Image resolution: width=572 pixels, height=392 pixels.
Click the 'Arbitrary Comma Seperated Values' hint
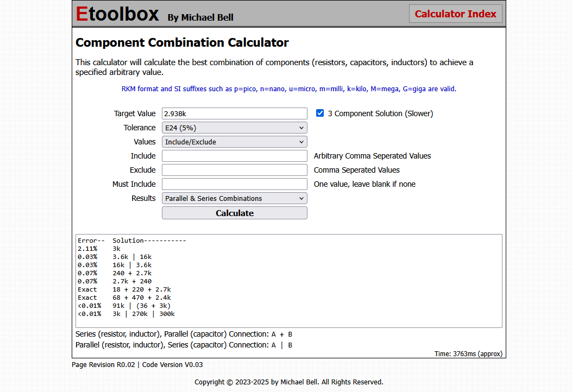pyautogui.click(x=373, y=156)
